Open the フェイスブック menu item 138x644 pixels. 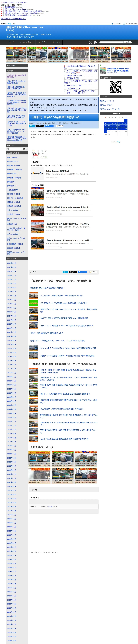coord(26,43)
